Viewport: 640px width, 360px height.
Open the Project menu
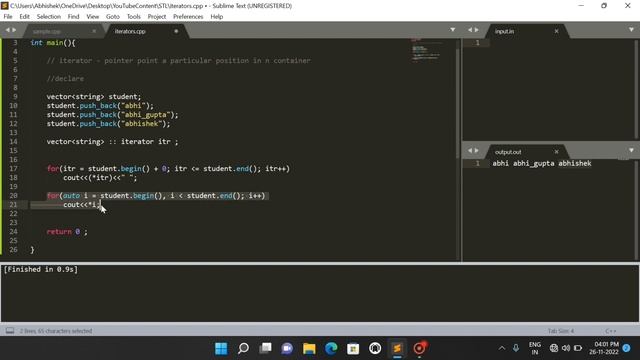pos(157,17)
